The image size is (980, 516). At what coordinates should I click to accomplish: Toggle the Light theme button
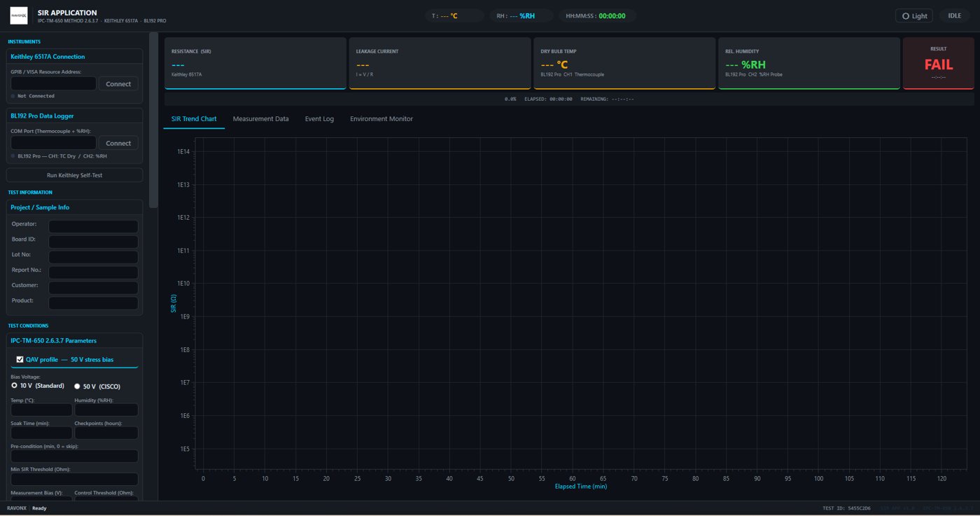click(914, 15)
